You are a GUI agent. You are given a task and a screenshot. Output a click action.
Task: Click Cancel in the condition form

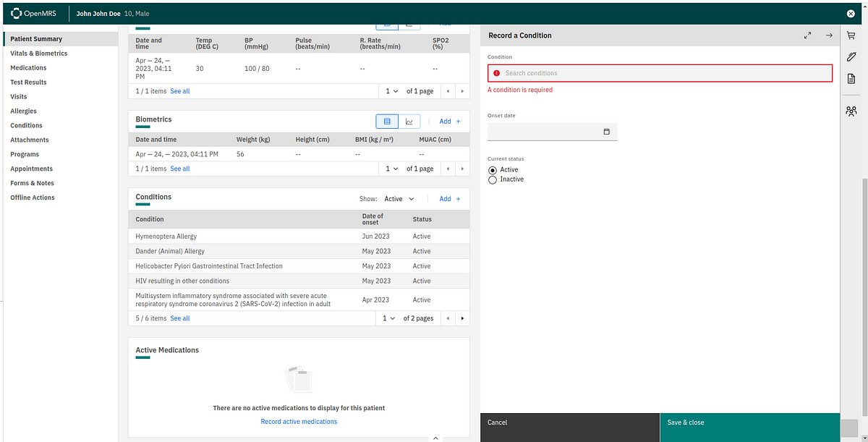coord(570,428)
